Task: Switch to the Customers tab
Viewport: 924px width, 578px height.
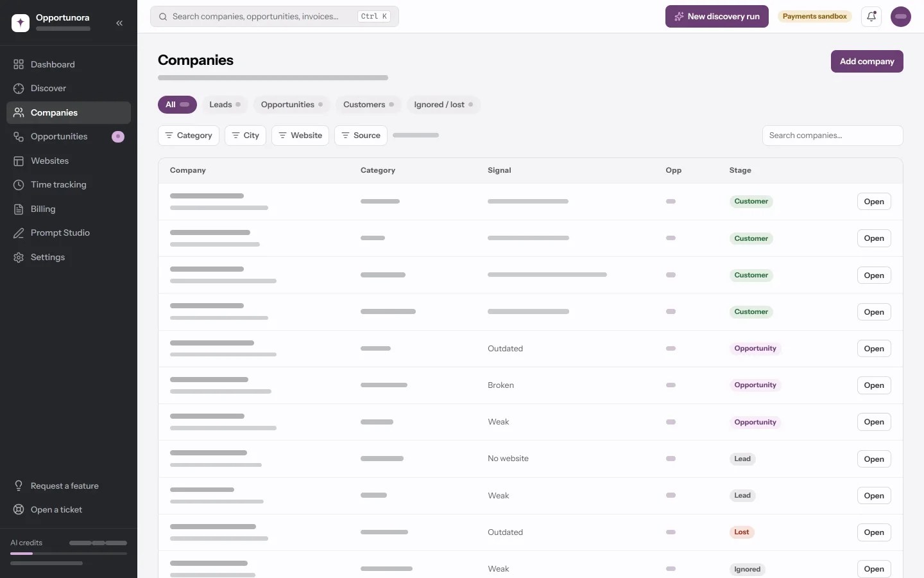Action: point(368,105)
